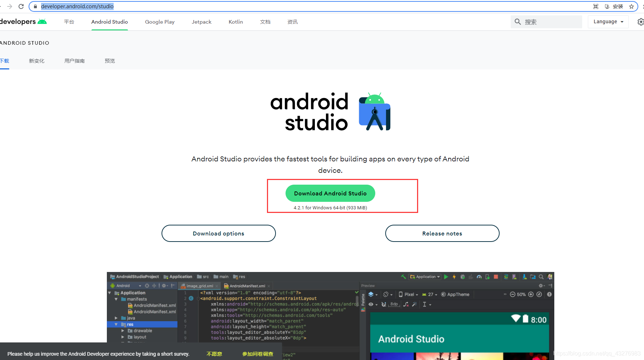Click the API 27 version selector in preview

click(430, 295)
